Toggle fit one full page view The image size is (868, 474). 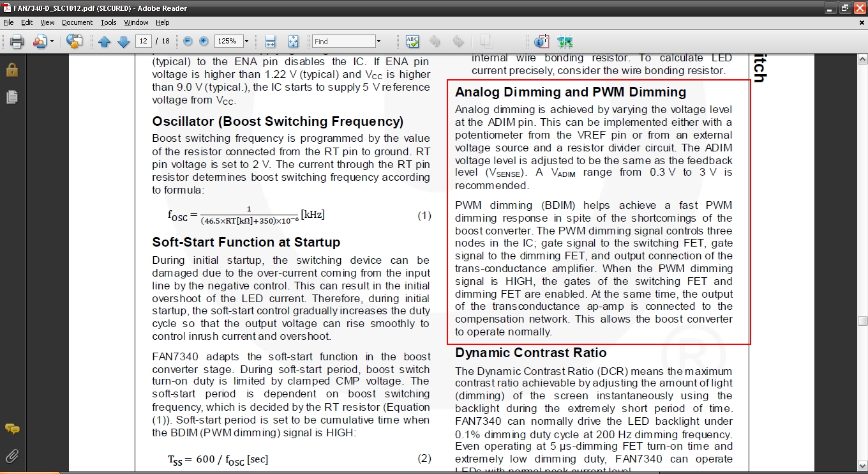pos(293,42)
